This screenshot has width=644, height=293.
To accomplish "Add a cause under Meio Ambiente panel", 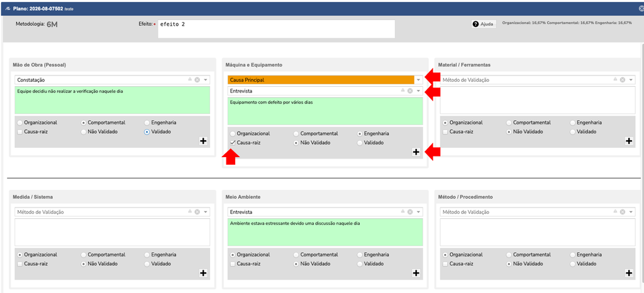I will click(x=416, y=273).
